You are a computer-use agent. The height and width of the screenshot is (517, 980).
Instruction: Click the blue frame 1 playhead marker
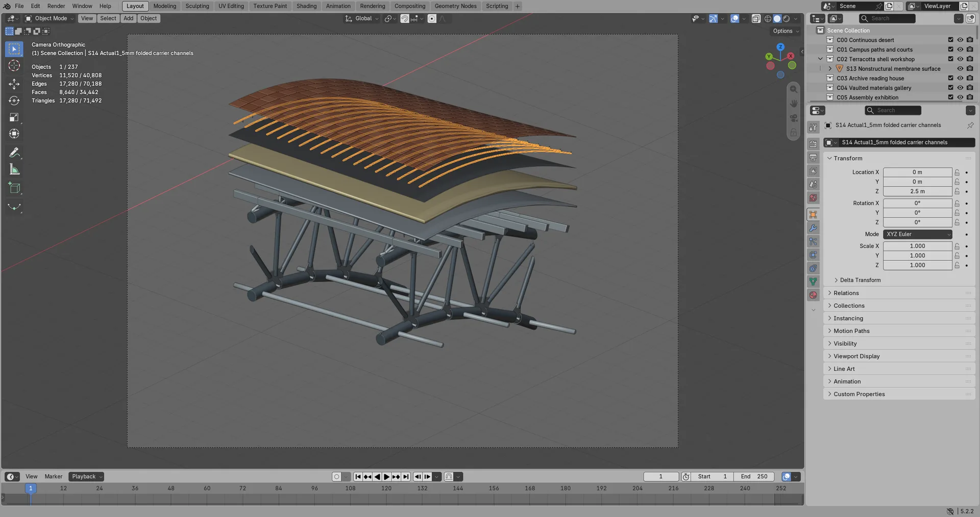tap(31, 488)
